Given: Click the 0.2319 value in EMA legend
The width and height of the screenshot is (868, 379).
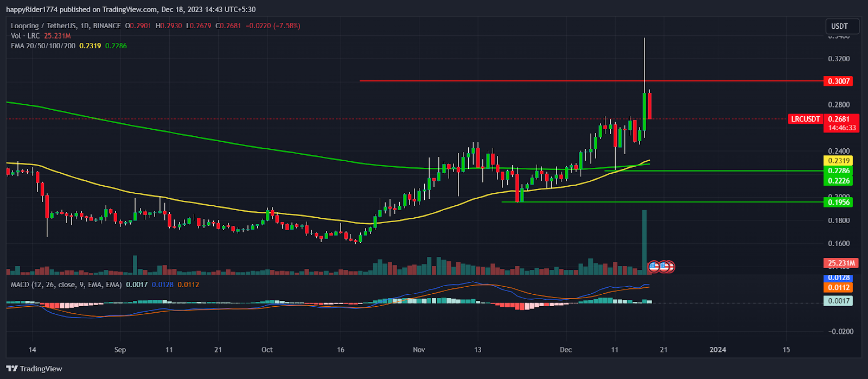Looking at the screenshot, I should tap(90, 46).
